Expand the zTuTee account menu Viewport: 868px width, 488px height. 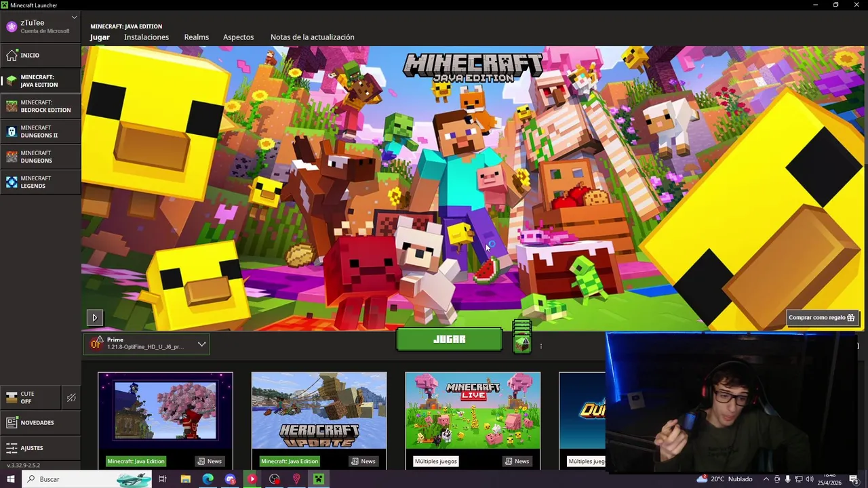click(74, 17)
